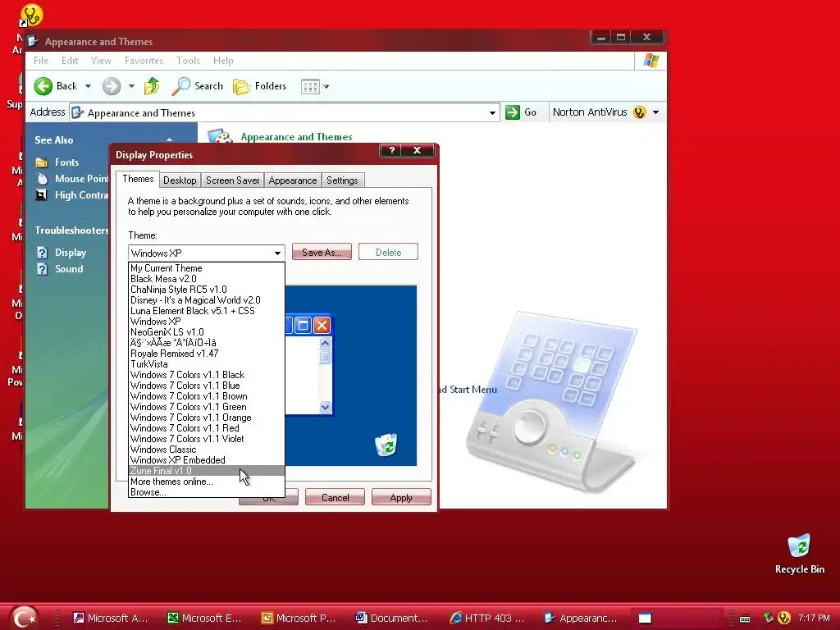Image resolution: width=840 pixels, height=630 pixels.
Task: Open the Edit menu
Action: point(70,61)
